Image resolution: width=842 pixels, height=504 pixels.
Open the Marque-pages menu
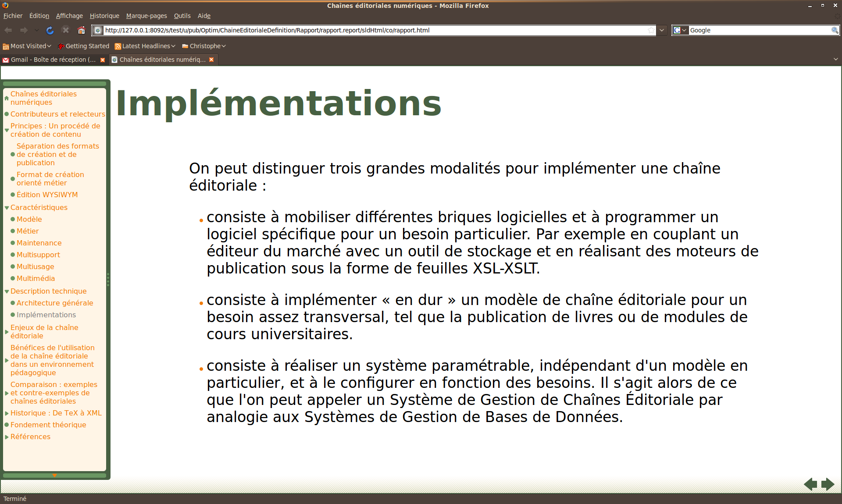click(x=146, y=16)
